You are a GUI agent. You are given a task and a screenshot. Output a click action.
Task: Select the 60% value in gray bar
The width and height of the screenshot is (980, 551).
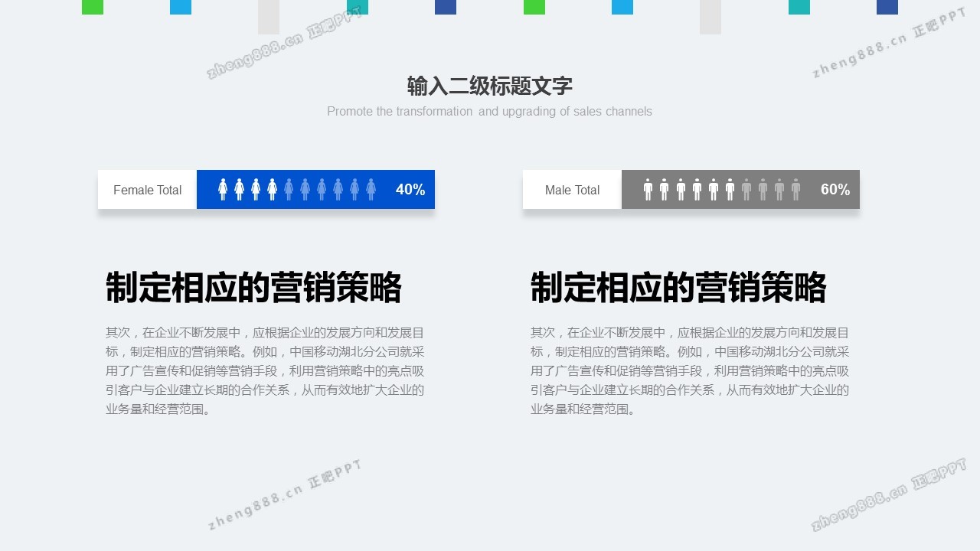tap(835, 190)
